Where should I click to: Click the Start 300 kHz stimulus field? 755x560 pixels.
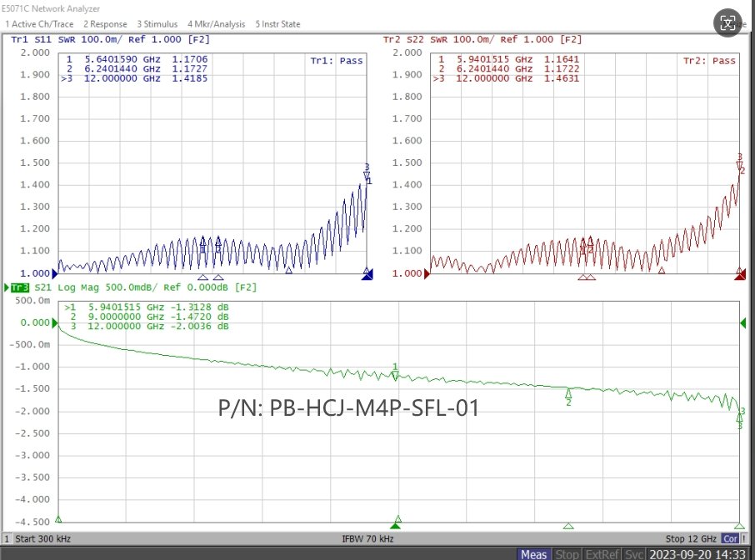(x=42, y=539)
